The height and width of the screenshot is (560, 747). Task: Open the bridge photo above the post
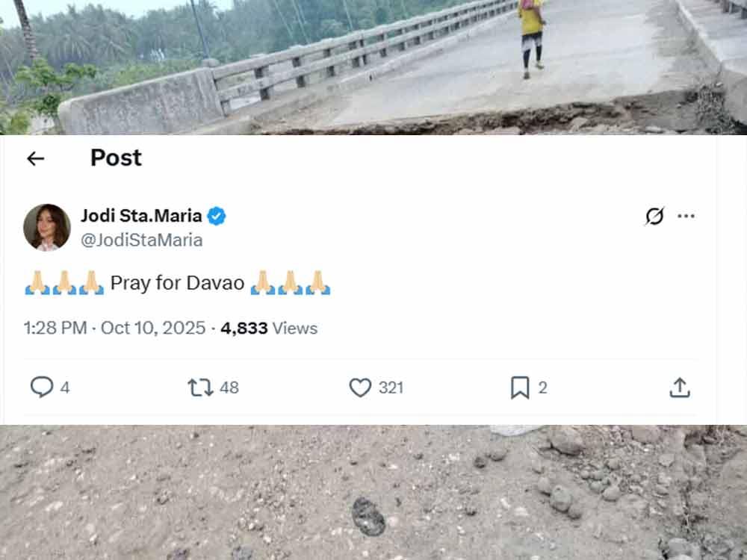[x=373, y=67]
